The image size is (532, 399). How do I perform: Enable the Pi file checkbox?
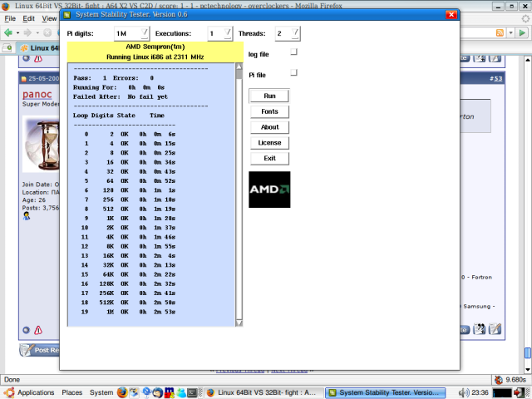(293, 72)
